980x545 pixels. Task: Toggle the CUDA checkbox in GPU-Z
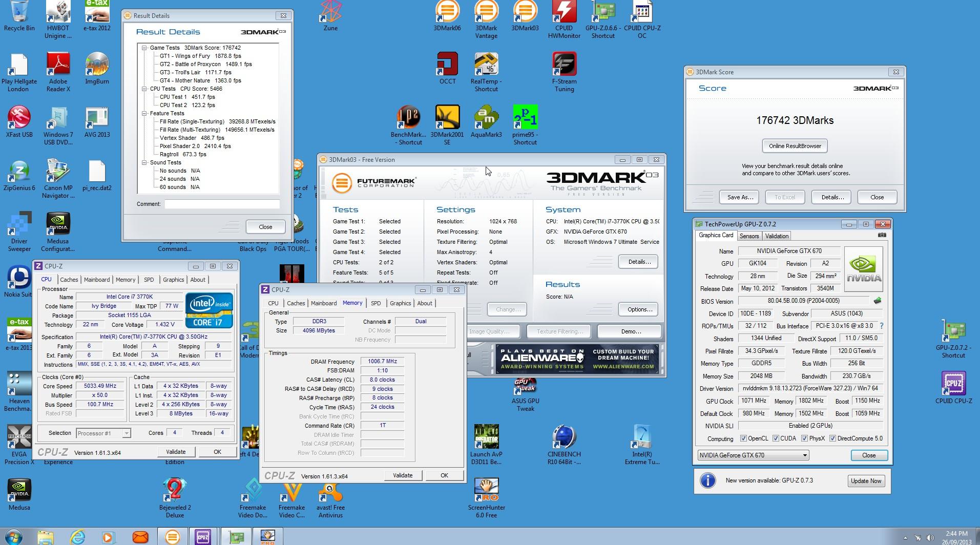pyautogui.click(x=776, y=438)
